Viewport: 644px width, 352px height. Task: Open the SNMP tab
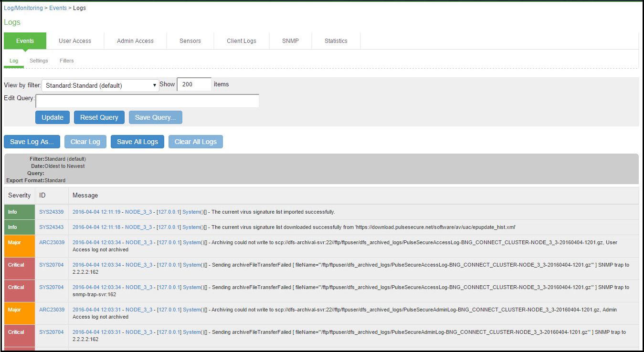coord(290,41)
